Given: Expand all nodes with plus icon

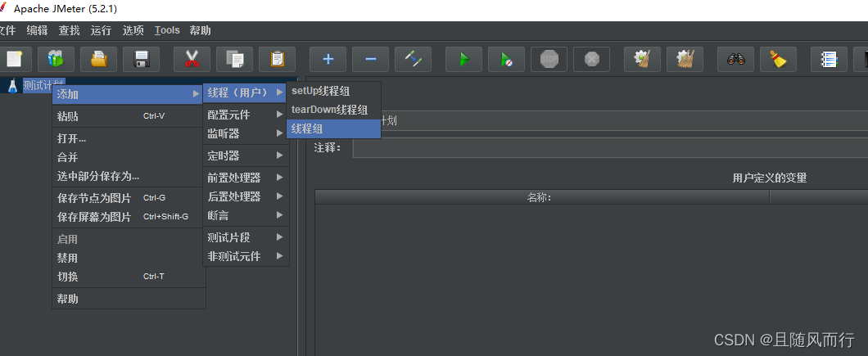Looking at the screenshot, I should [x=328, y=59].
